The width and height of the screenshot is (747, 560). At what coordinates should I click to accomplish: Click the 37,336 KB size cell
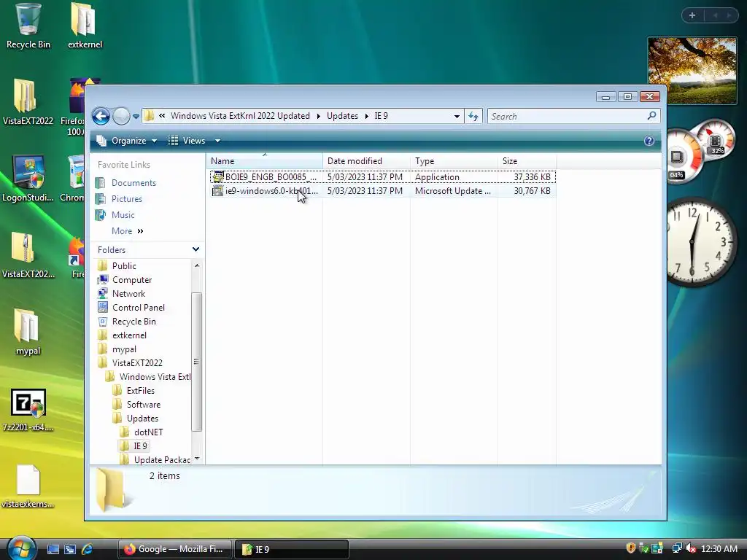click(x=532, y=177)
